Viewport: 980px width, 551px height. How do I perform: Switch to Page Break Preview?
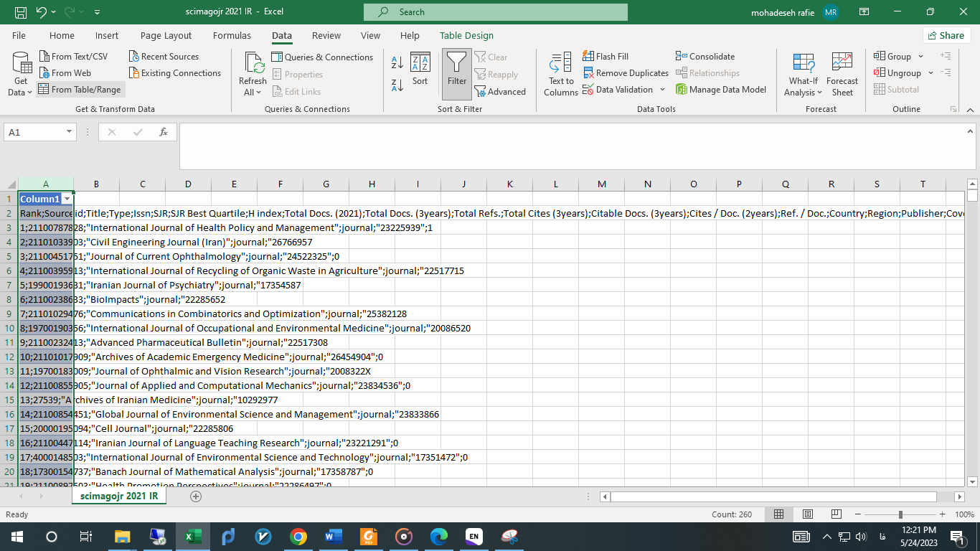point(837,514)
